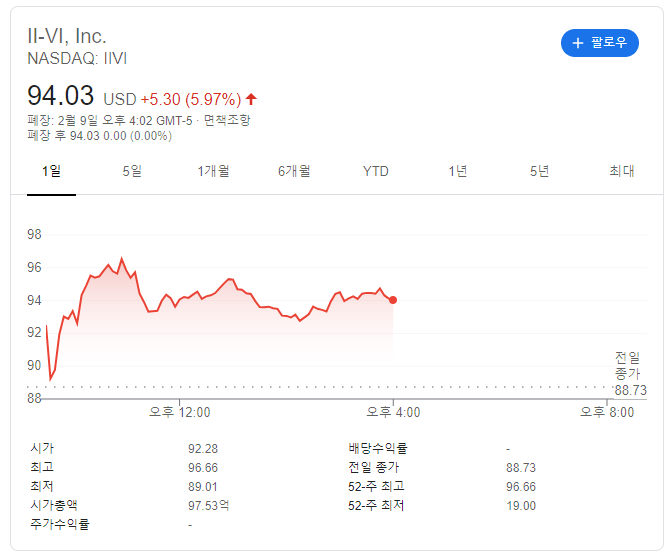The width and height of the screenshot is (671, 557).
Task: Click the 팔로우 follow button
Action: [600, 43]
